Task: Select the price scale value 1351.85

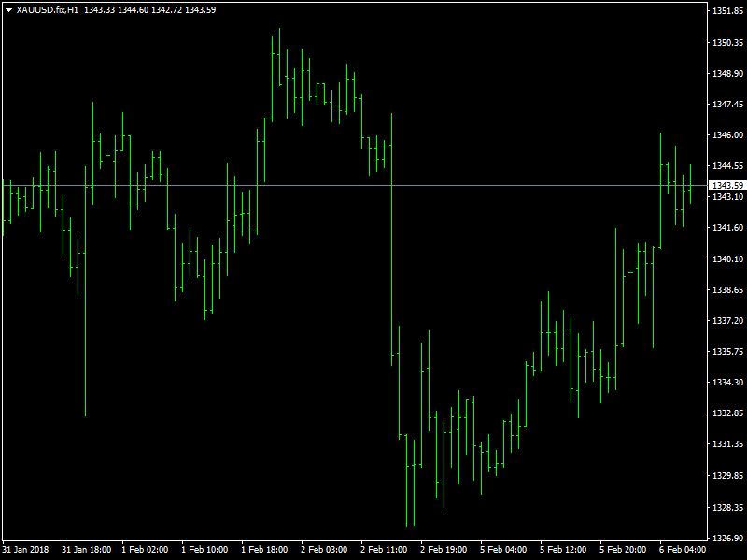Action: click(x=727, y=11)
